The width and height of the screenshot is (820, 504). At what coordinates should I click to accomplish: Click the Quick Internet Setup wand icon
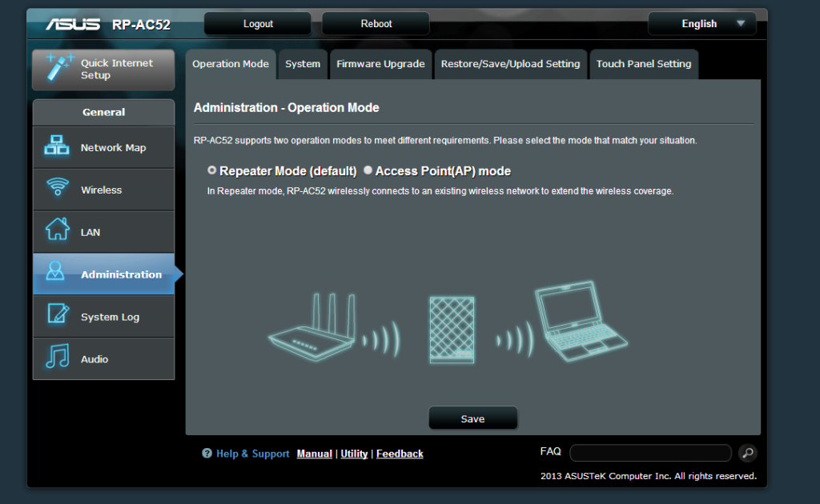tap(58, 69)
